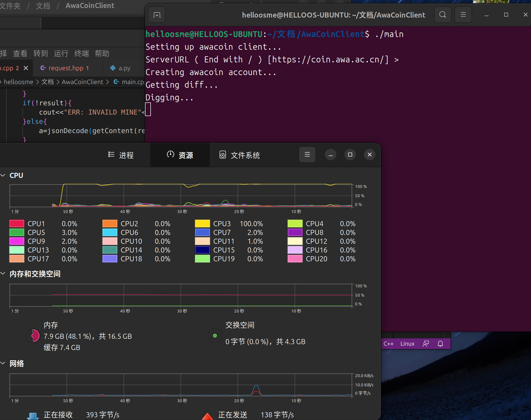
Task: Click the AwaCoinClient breadcrumb in editor
Action: coord(82,82)
